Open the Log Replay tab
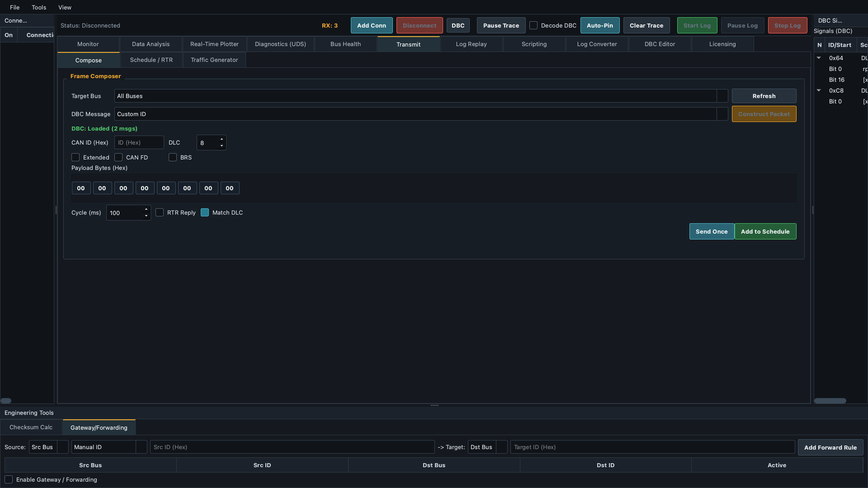Viewport: 868px width, 488px height. click(471, 44)
